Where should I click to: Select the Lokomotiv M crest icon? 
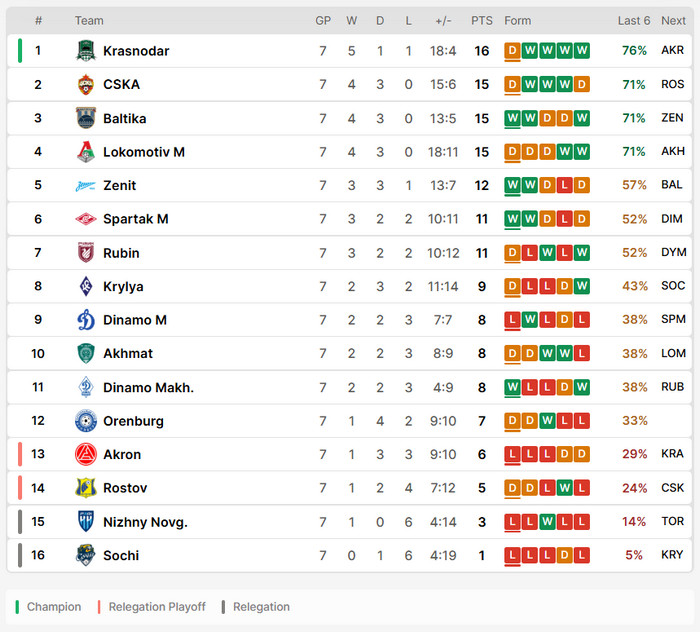(x=86, y=152)
